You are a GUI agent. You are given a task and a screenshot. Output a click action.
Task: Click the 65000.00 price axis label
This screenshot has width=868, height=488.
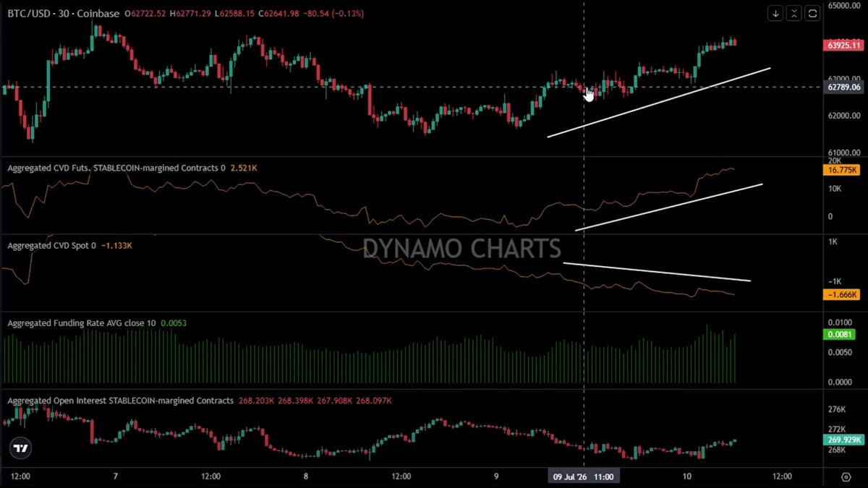[x=843, y=6]
